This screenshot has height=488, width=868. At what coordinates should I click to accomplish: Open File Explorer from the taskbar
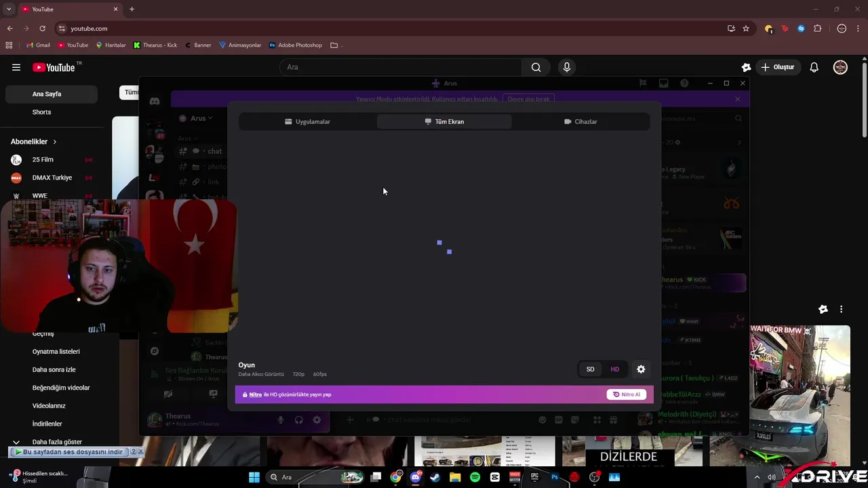click(455, 477)
